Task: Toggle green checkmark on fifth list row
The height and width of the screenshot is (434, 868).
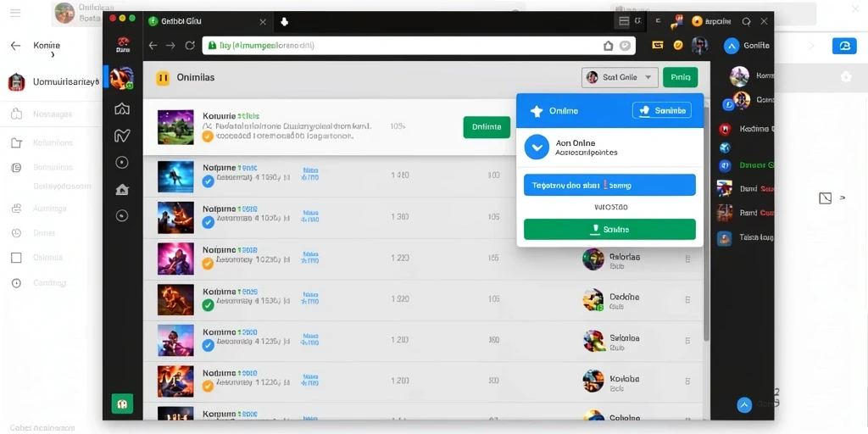Action: point(209,304)
